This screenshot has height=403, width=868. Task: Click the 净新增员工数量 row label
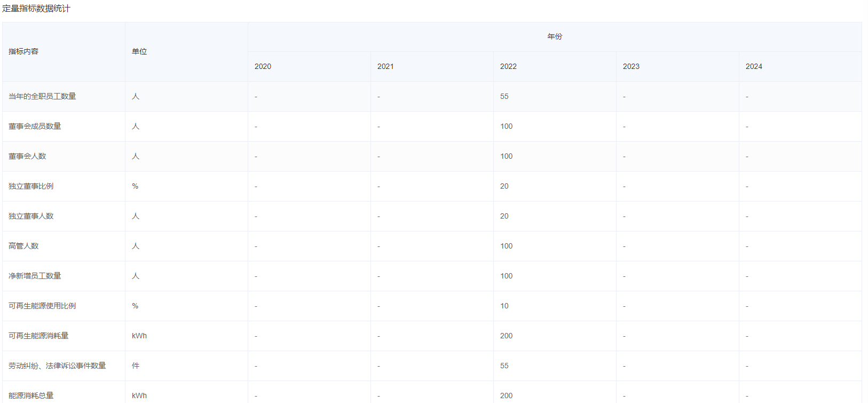click(35, 276)
